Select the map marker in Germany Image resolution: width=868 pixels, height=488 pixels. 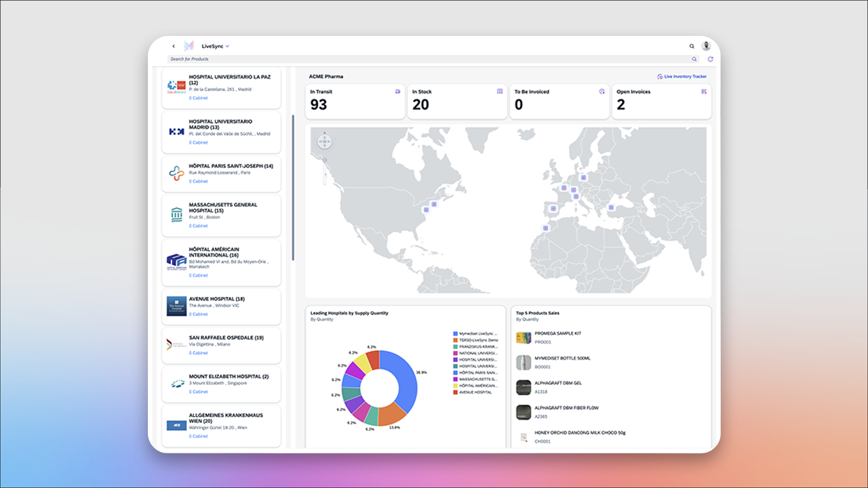point(583,178)
